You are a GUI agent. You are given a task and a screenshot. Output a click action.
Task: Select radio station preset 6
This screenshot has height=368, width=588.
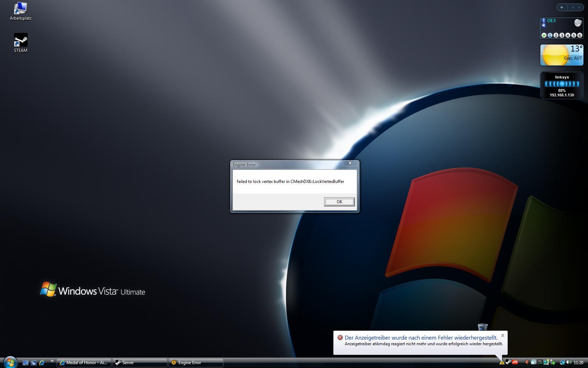(x=580, y=35)
